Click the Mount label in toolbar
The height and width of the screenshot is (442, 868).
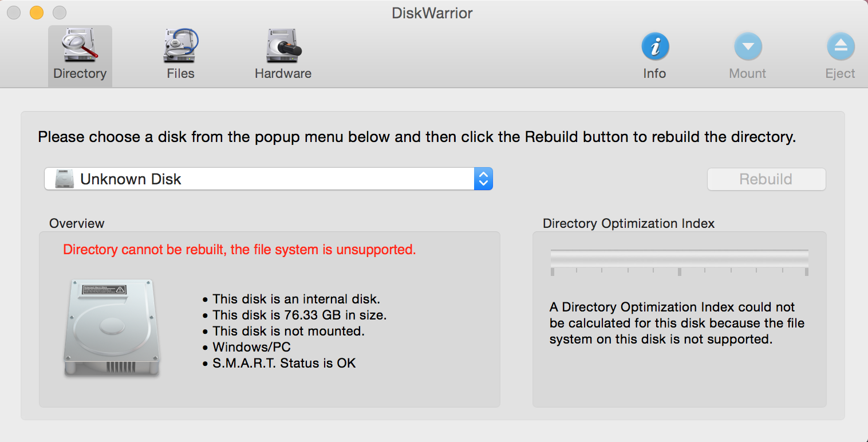pos(747,74)
